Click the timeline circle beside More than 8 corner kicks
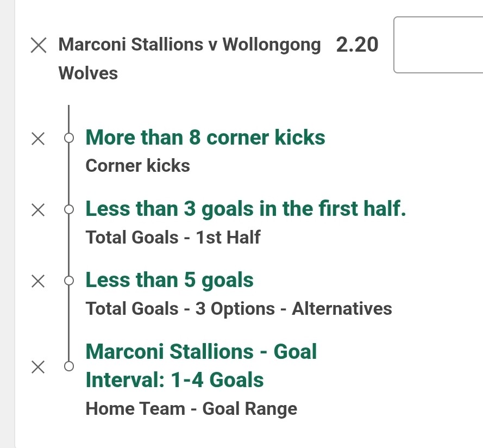483x448 pixels. point(69,138)
